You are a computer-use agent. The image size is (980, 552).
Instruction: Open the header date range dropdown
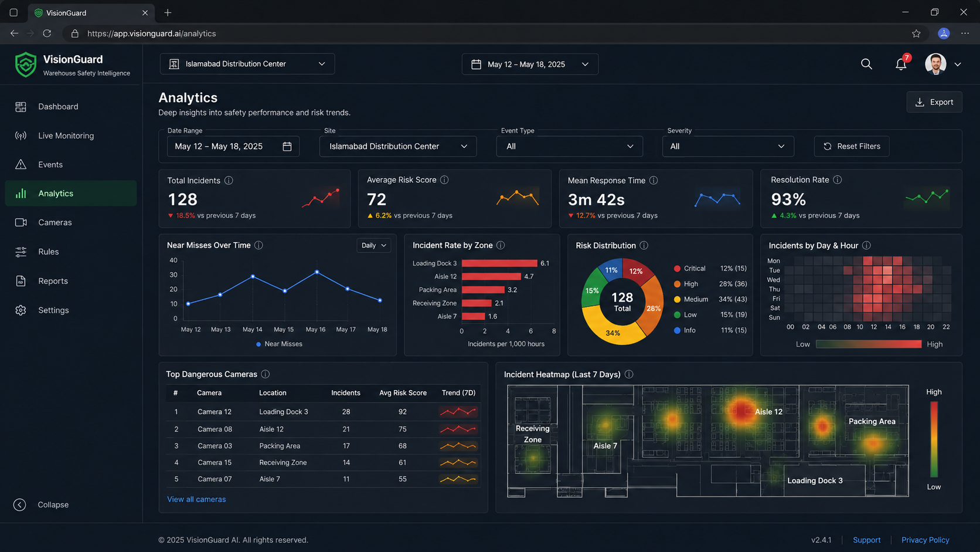click(x=530, y=64)
